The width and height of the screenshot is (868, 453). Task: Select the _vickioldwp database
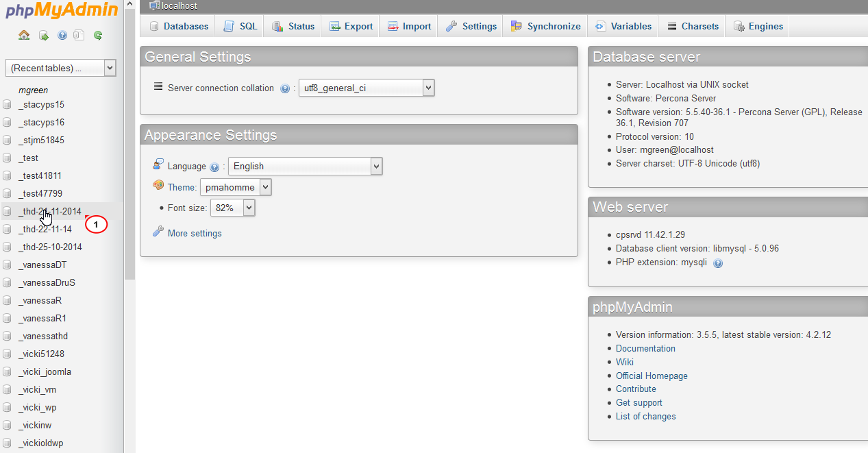click(x=41, y=443)
